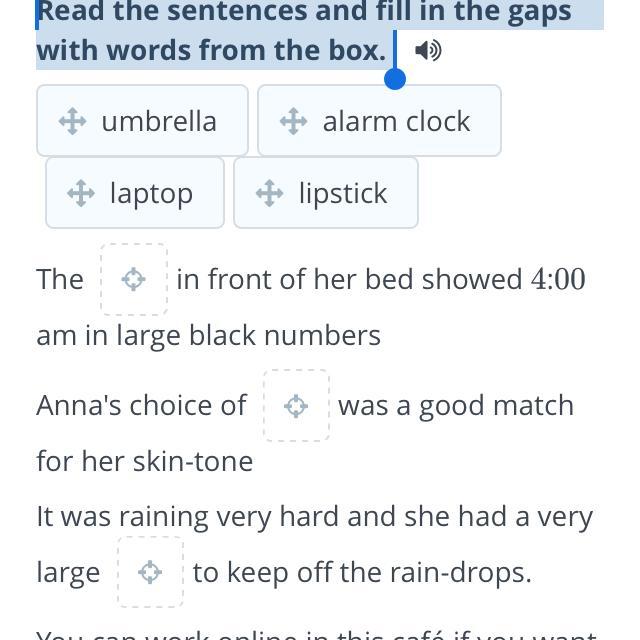Click the move icon on laptop chip

tap(81, 193)
